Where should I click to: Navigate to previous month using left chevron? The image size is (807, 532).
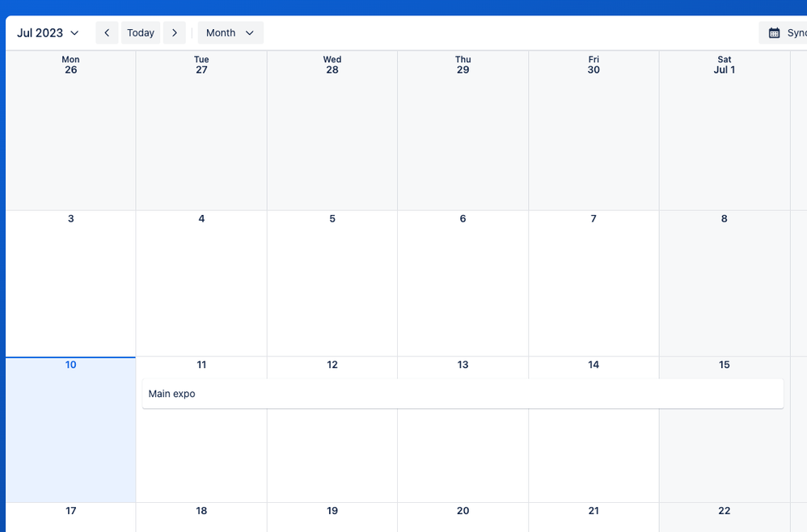point(107,32)
